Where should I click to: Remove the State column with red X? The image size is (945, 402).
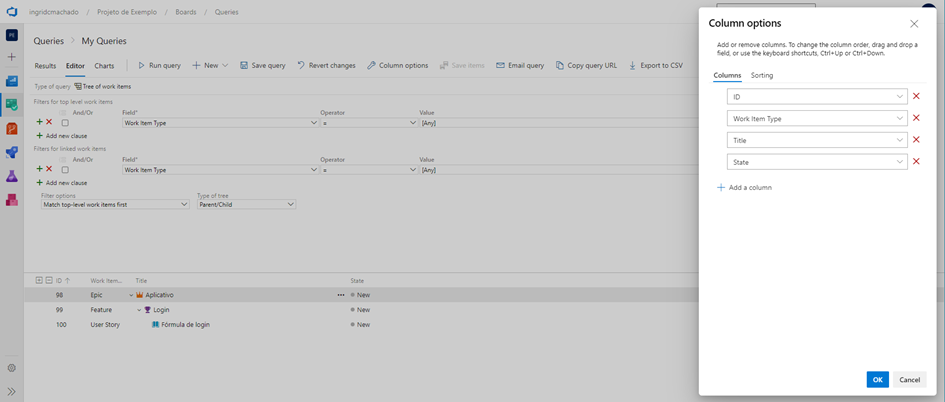[916, 162]
